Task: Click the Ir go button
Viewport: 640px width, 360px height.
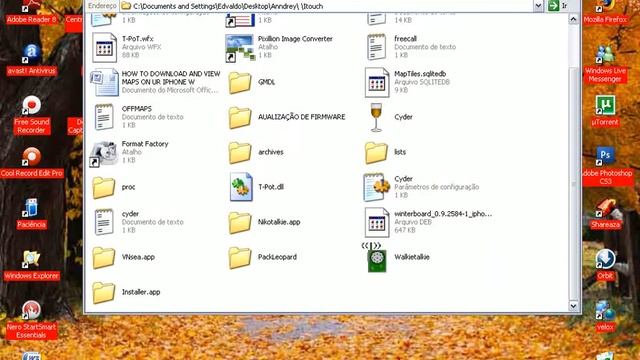Action: click(x=558, y=5)
